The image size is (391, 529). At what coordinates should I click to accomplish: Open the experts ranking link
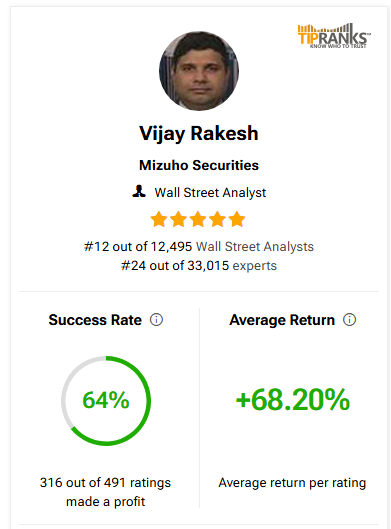click(x=255, y=266)
